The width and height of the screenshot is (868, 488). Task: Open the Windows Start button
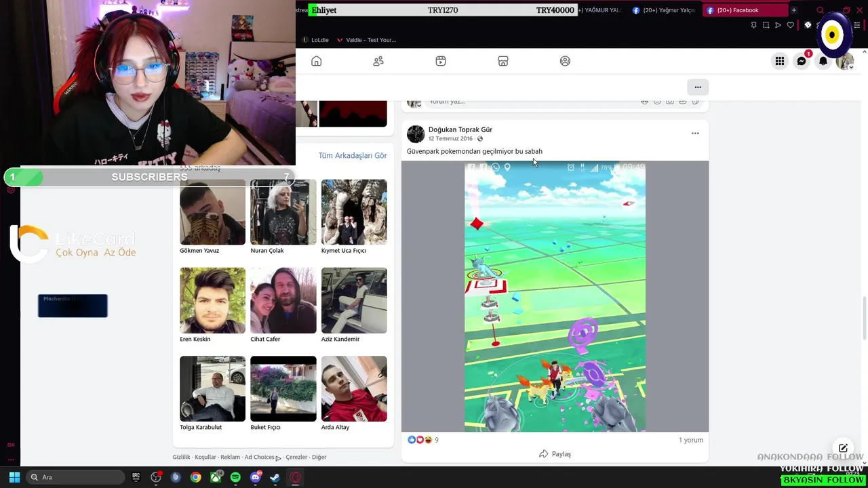pyautogui.click(x=14, y=477)
